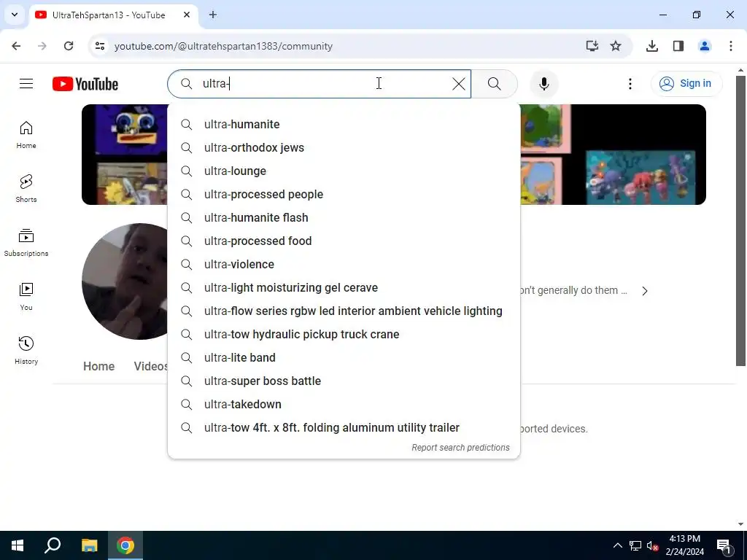This screenshot has height=560, width=747.
Task: Open the Chrome three-dot menu
Action: coord(730,46)
